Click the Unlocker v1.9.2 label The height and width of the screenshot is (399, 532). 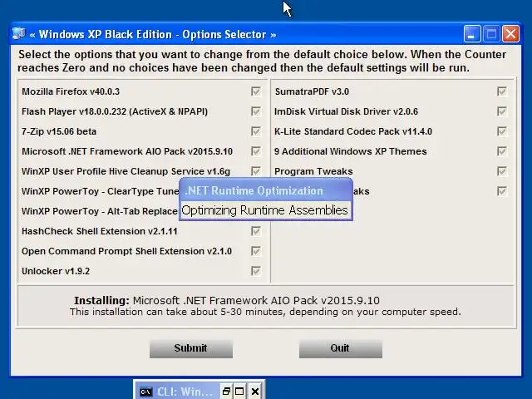(56, 272)
